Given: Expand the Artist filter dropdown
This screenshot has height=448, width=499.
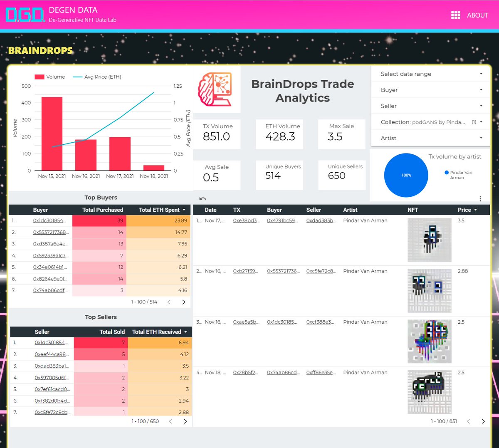Looking at the screenshot, I should [x=431, y=138].
